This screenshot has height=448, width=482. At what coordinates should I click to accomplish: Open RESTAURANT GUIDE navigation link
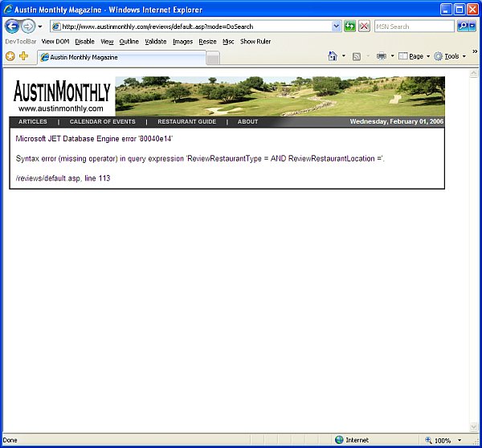187,122
